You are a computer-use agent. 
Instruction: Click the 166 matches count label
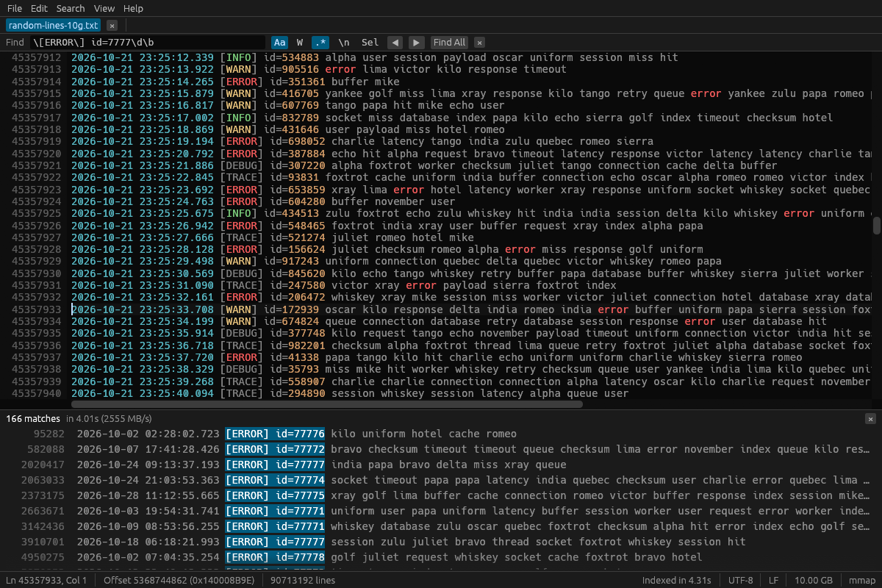point(33,419)
